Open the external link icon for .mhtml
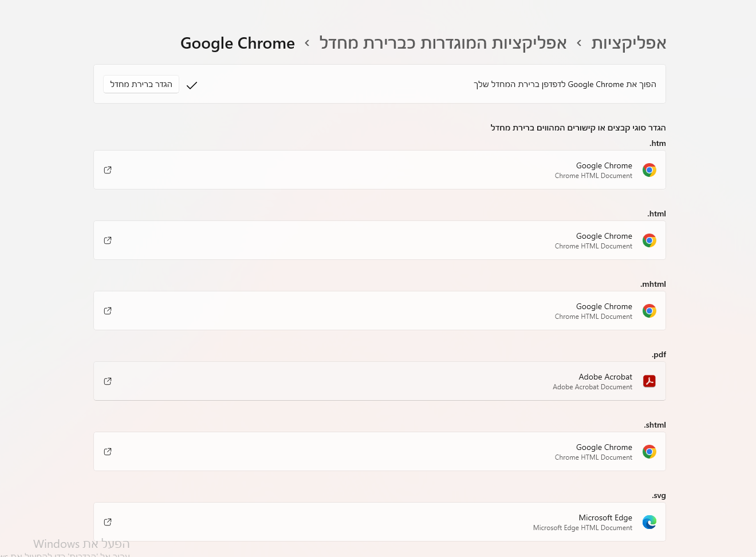The image size is (756, 557). [x=108, y=311]
